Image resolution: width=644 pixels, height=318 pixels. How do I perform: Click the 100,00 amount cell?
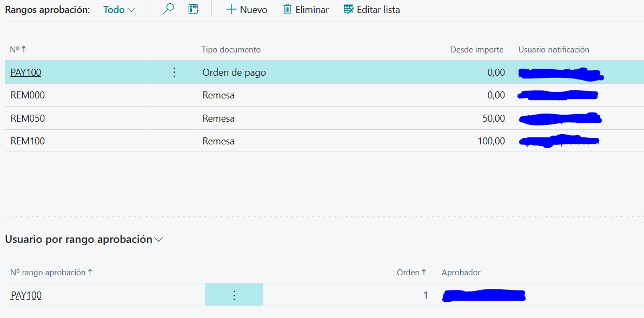pos(493,141)
